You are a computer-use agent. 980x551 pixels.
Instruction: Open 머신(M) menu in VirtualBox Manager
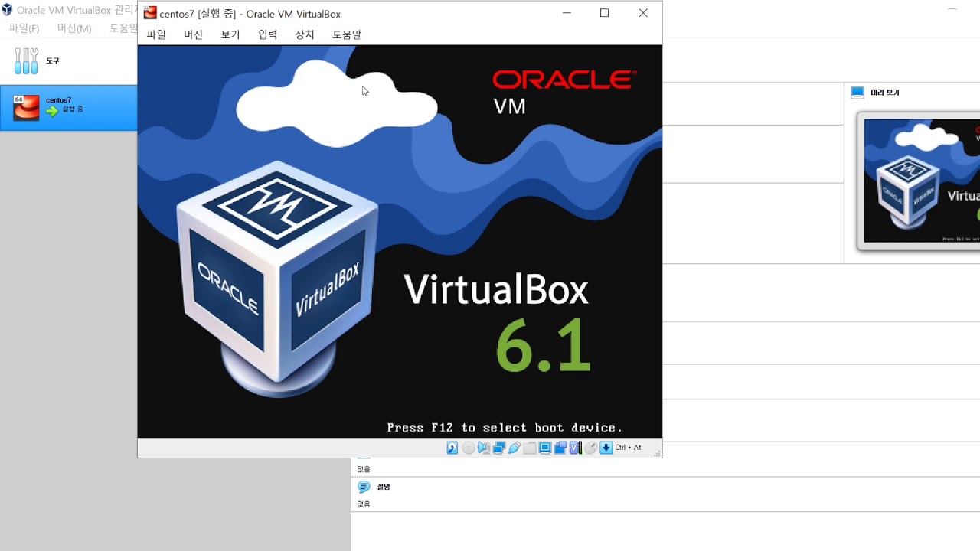pyautogui.click(x=74, y=28)
